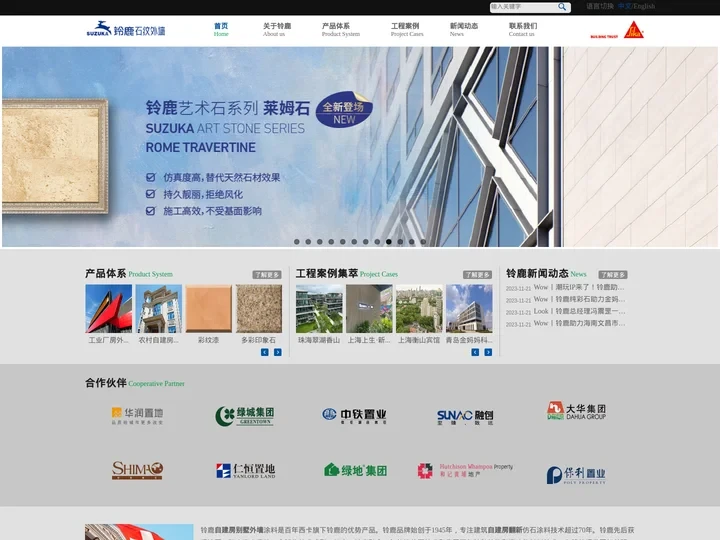Go to 首页 Home menu item
720x540 pixels.
(x=221, y=29)
